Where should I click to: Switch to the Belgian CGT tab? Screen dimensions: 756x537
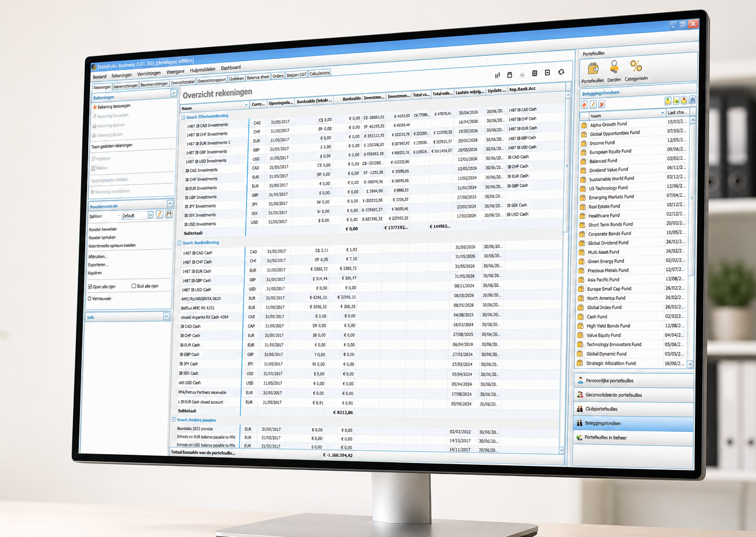pos(296,75)
